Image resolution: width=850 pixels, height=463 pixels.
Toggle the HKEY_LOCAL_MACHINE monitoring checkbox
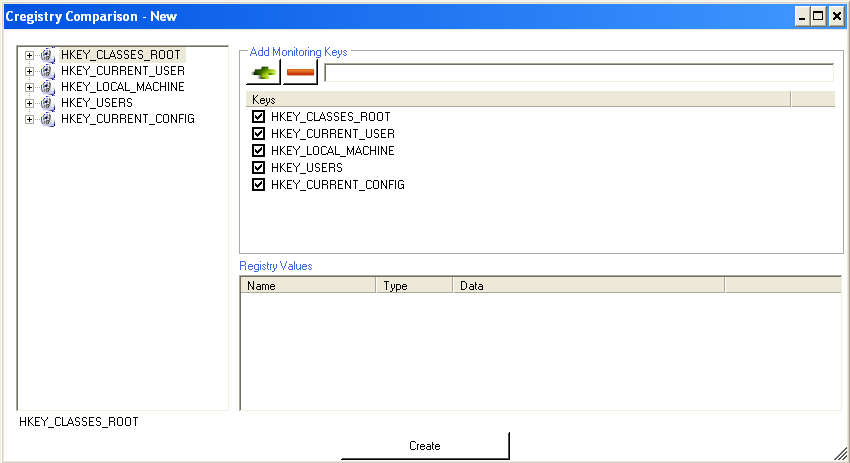[259, 151]
